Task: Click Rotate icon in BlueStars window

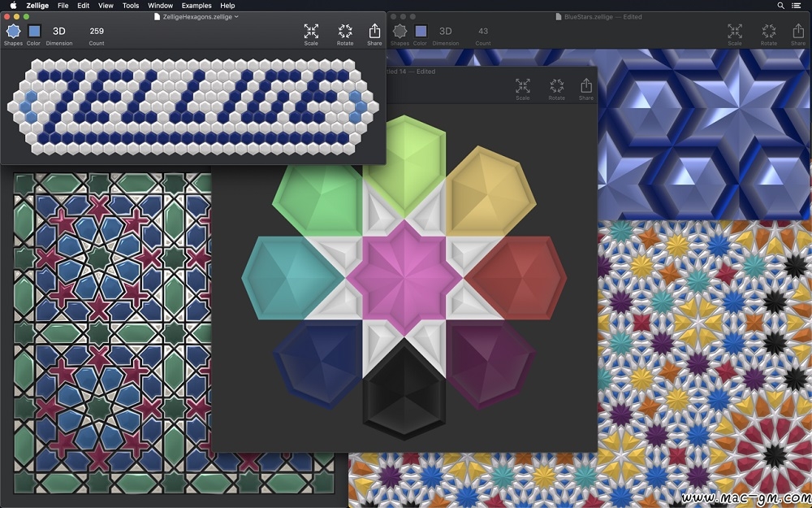Action: 768,32
